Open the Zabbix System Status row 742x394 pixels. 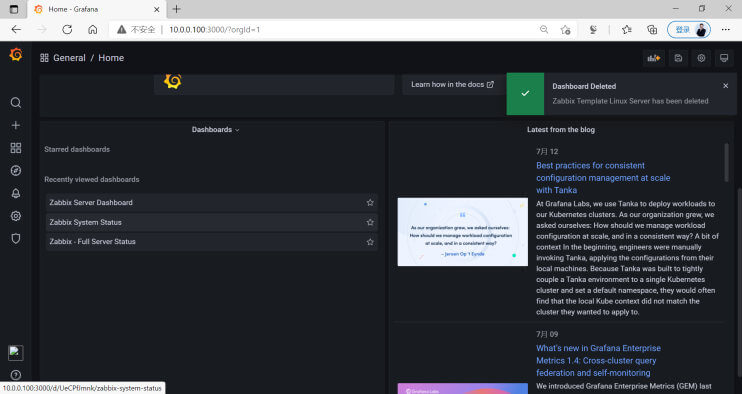pos(212,222)
